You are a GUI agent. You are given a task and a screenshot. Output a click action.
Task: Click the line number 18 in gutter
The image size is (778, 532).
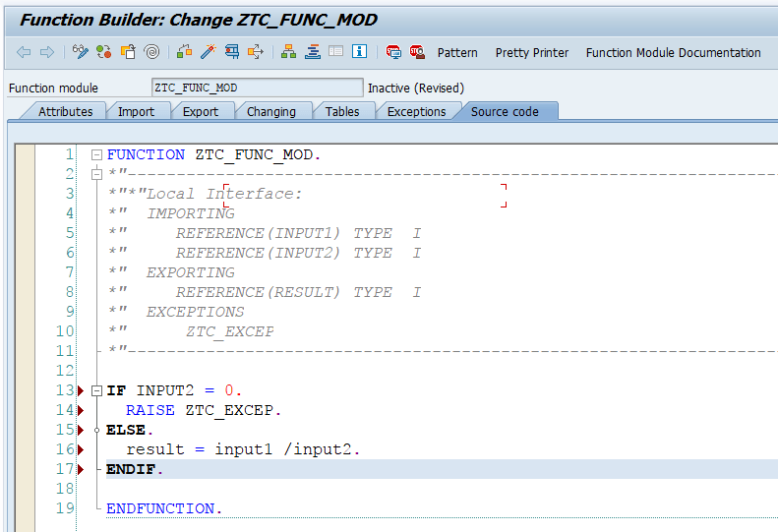[65, 489]
